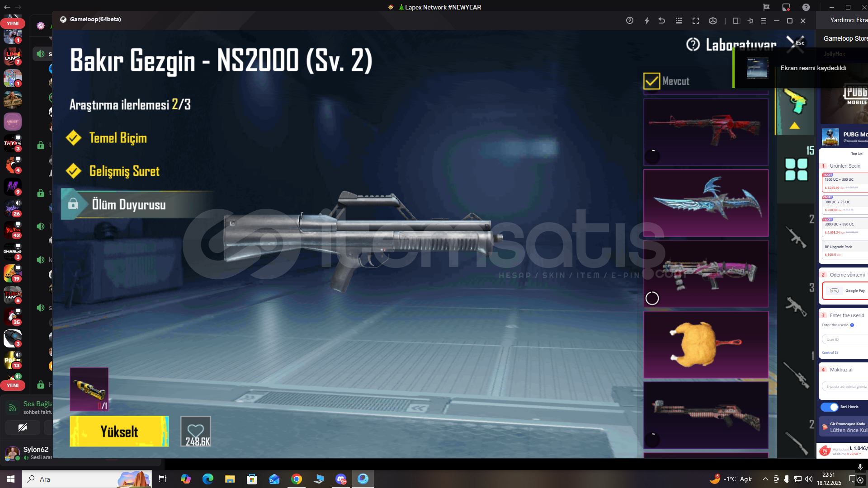This screenshot has height=488, width=868.
Task: Select the chicken pan skin thumbnail
Action: click(x=705, y=344)
